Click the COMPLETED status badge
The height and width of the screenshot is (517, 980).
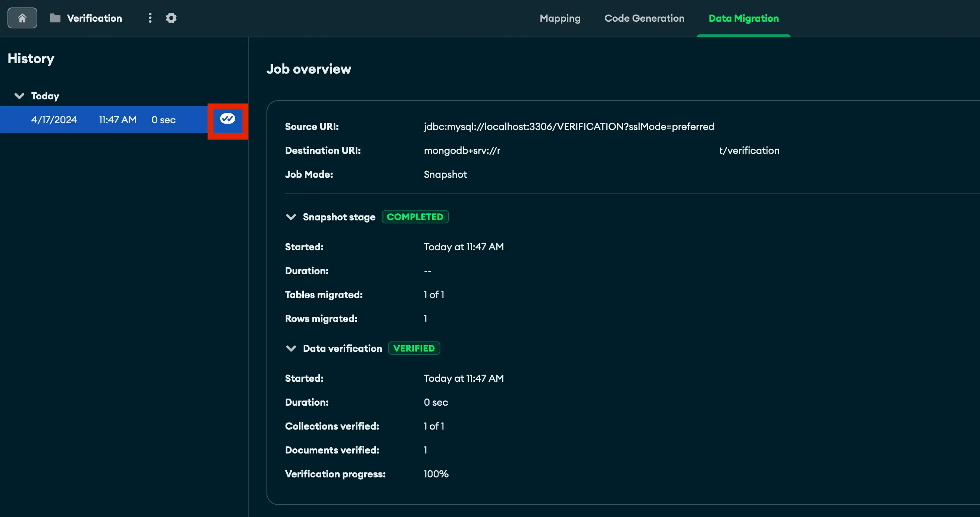click(415, 217)
